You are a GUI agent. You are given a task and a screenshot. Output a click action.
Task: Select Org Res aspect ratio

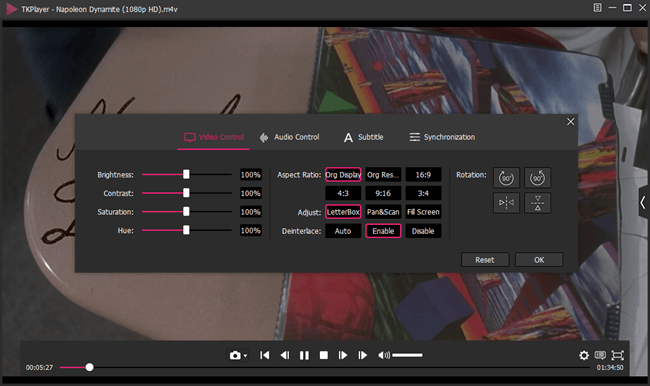(x=383, y=175)
